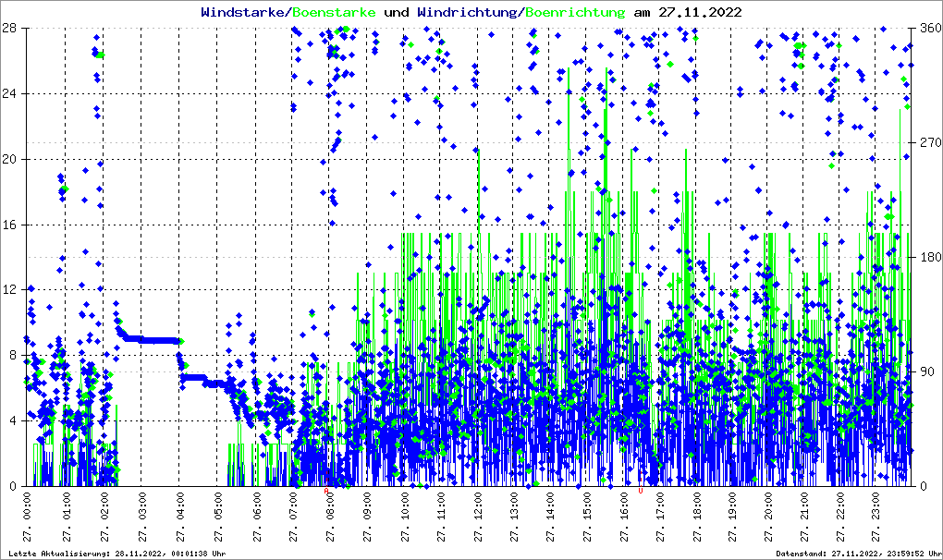Click the Datenstand timestamp footer
This screenshot has height=560, width=943.
click(x=859, y=554)
